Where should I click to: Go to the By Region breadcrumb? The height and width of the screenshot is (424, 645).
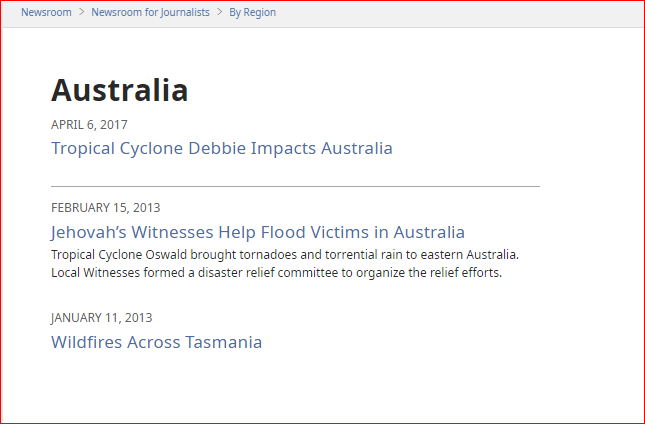point(253,12)
